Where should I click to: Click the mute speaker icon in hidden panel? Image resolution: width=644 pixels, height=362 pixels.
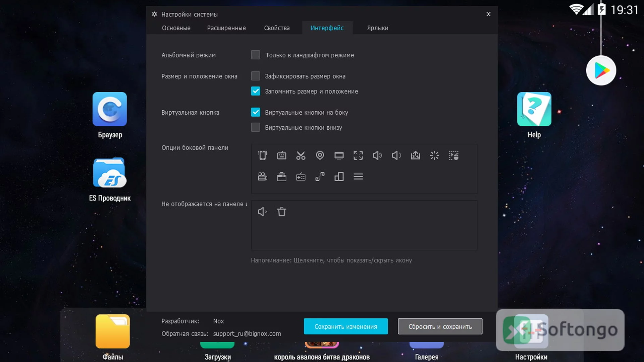262,212
